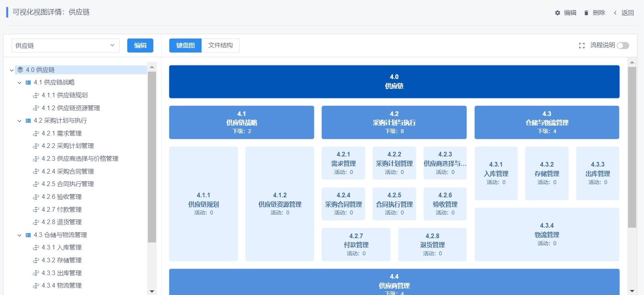Open the 4.2.2 采购计划管理 card
The width and height of the screenshot is (644, 295).
pyautogui.click(x=394, y=163)
